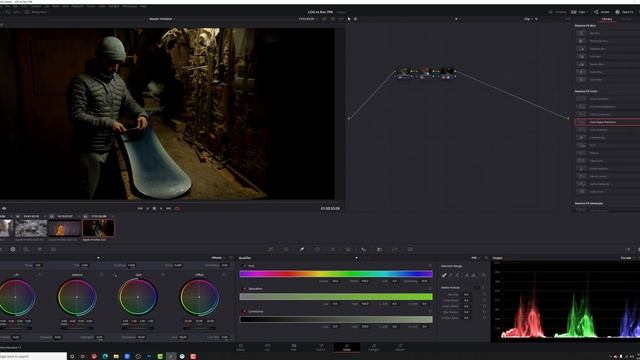Open the Blur palette
This screenshot has width=640, height=360.
point(364,249)
